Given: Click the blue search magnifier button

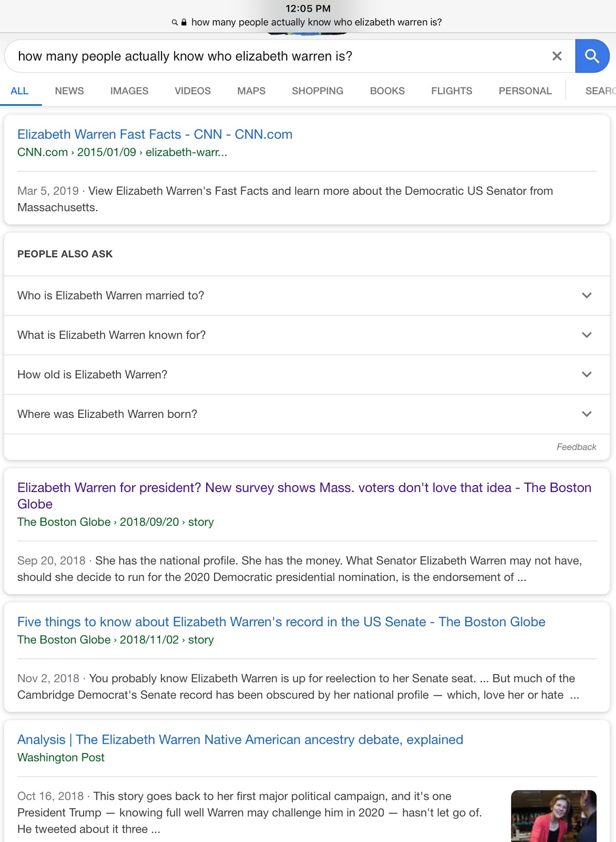Looking at the screenshot, I should click(x=592, y=56).
